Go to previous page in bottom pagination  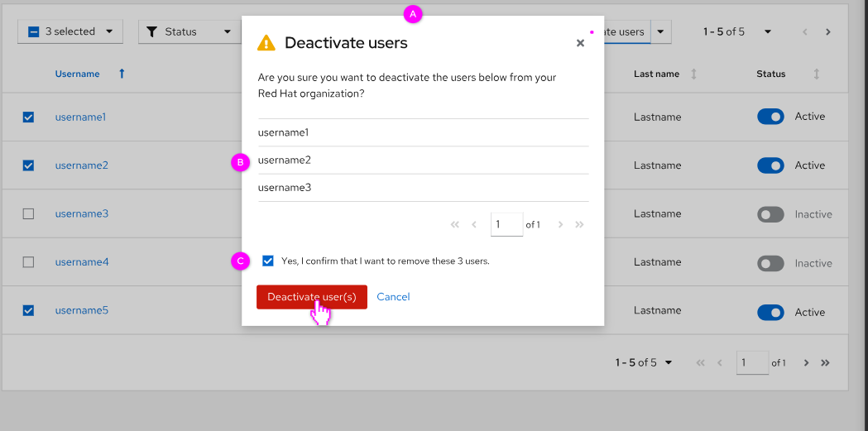pos(720,363)
